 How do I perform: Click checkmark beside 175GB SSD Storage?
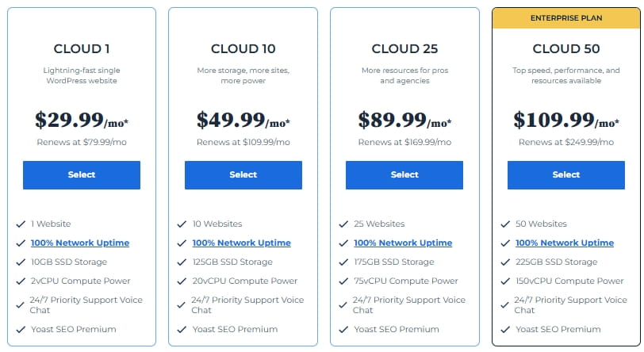click(x=343, y=262)
